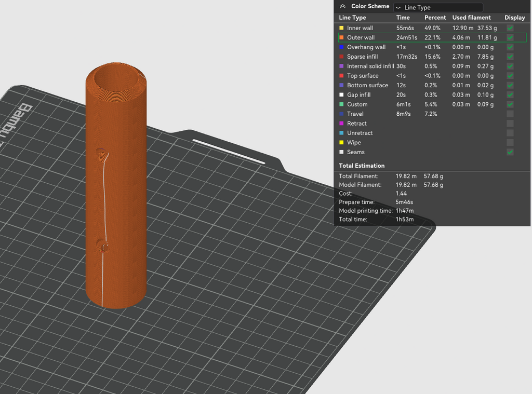Toggle Outer wall display checkbox

[x=510, y=38]
